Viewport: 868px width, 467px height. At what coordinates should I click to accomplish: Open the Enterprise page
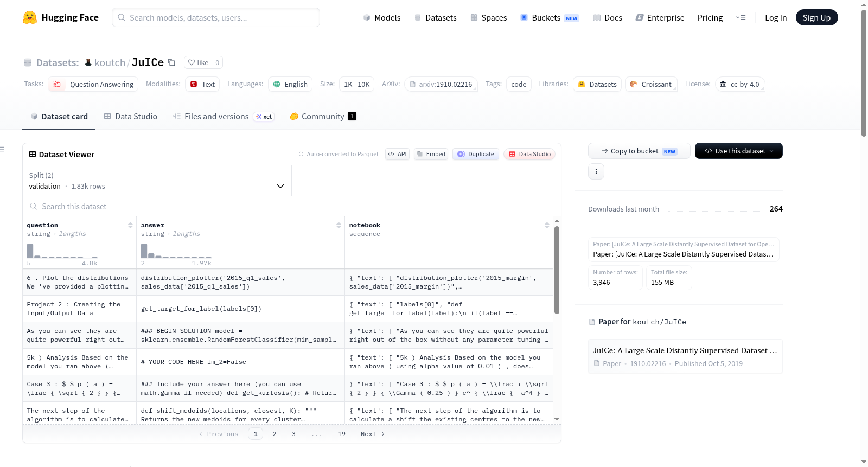(660, 17)
